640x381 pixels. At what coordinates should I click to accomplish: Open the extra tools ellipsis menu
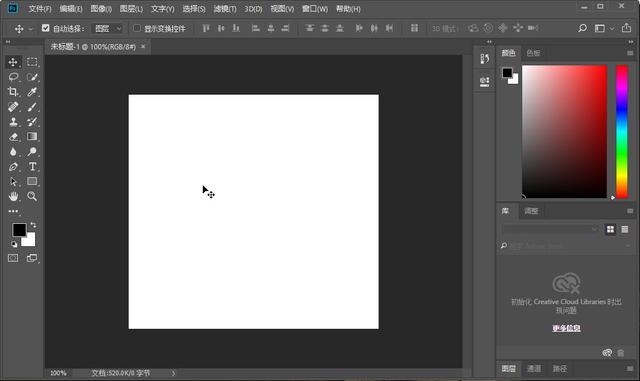[x=13, y=211]
